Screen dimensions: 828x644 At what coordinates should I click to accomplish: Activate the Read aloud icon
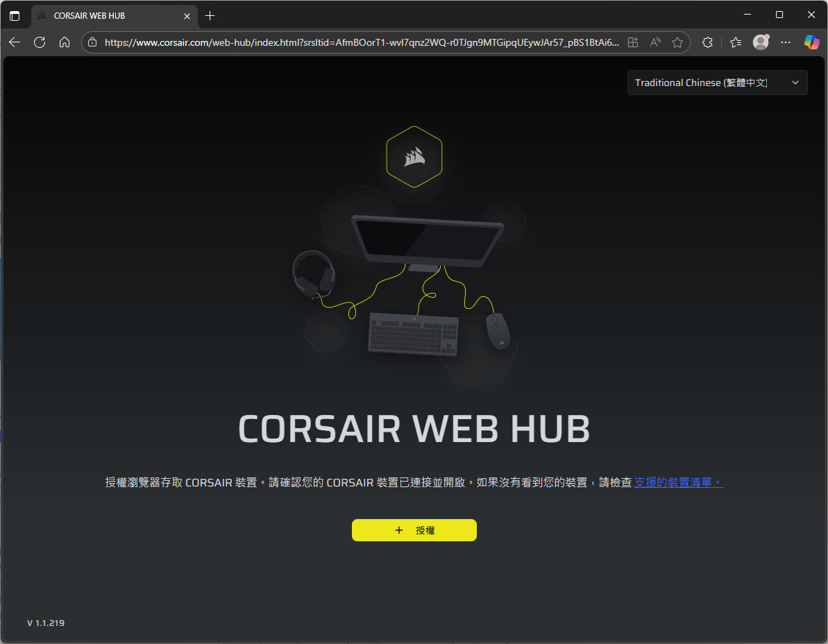click(655, 42)
